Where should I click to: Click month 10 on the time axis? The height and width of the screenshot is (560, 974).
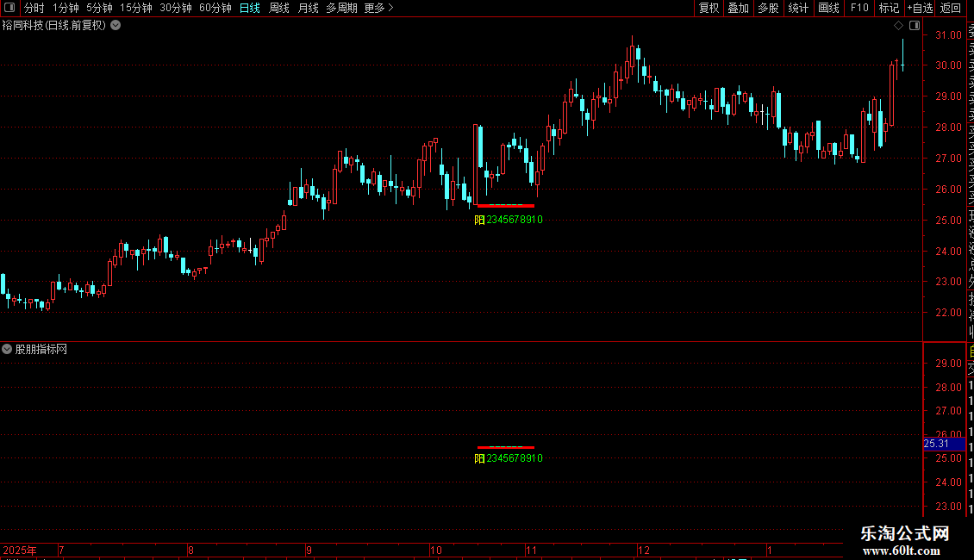click(x=435, y=550)
